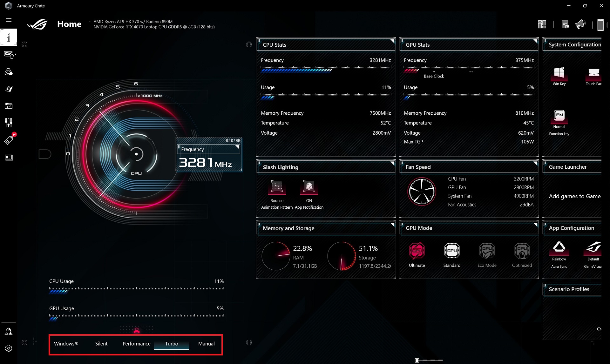Viewport: 610px width, 364px height.
Task: Click the Fan Acoustics 29dBA value
Action: pyautogui.click(x=526, y=205)
